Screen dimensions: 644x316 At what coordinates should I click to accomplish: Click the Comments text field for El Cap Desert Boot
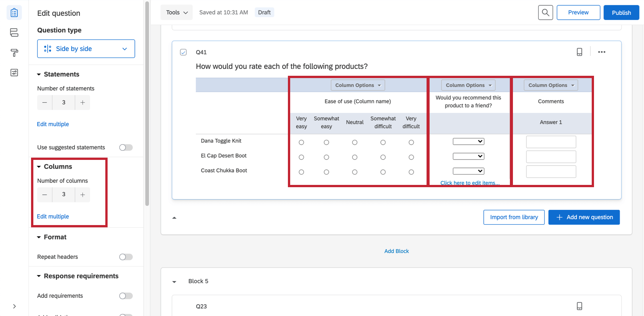click(551, 156)
